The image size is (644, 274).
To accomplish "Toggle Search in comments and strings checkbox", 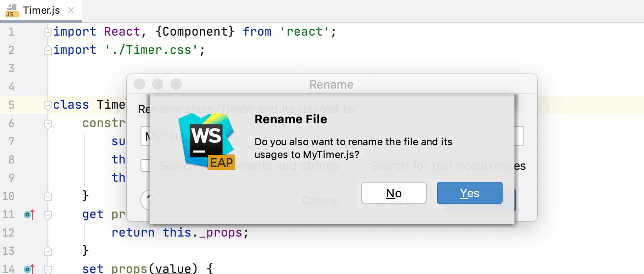I will pos(145,165).
